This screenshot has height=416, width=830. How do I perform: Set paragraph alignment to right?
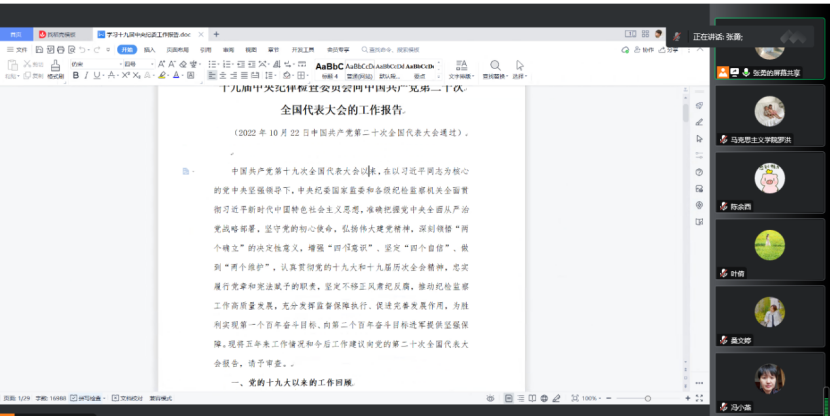pos(233,75)
